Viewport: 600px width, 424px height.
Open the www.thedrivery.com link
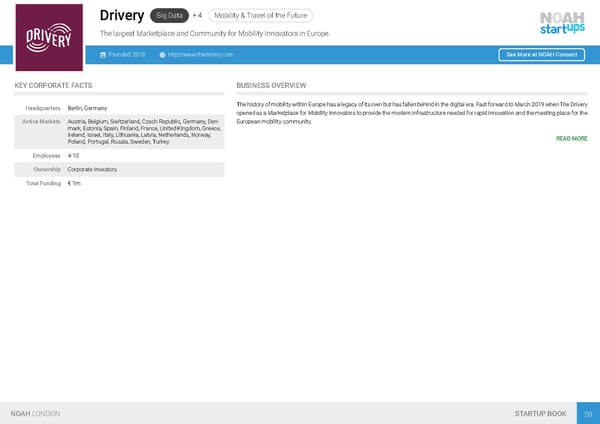click(x=202, y=54)
